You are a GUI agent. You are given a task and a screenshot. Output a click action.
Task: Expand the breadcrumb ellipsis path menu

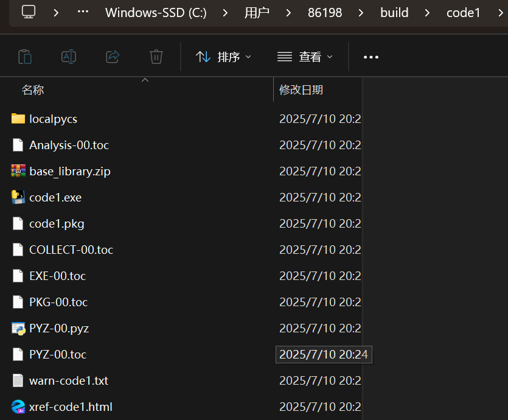tap(82, 12)
